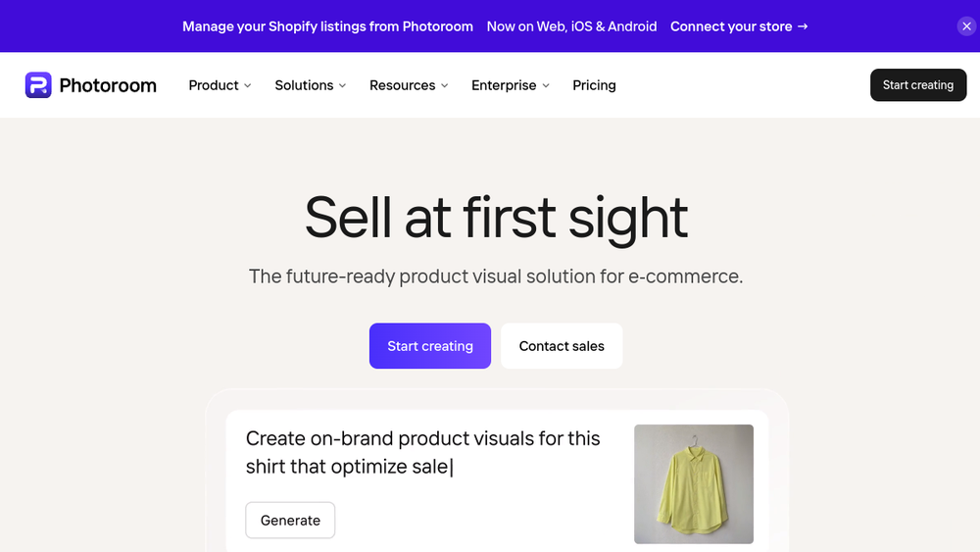
Task: Click the Generate button
Action: 290,520
